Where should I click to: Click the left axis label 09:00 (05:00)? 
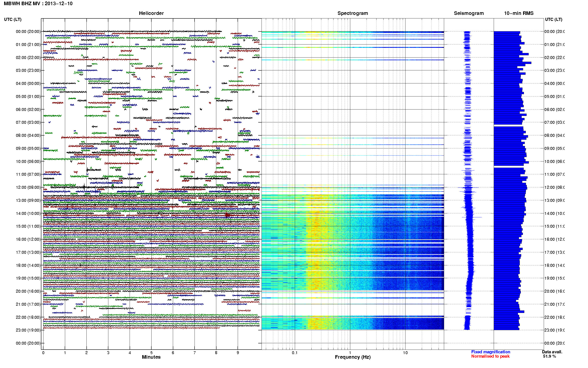pyautogui.click(x=28, y=148)
